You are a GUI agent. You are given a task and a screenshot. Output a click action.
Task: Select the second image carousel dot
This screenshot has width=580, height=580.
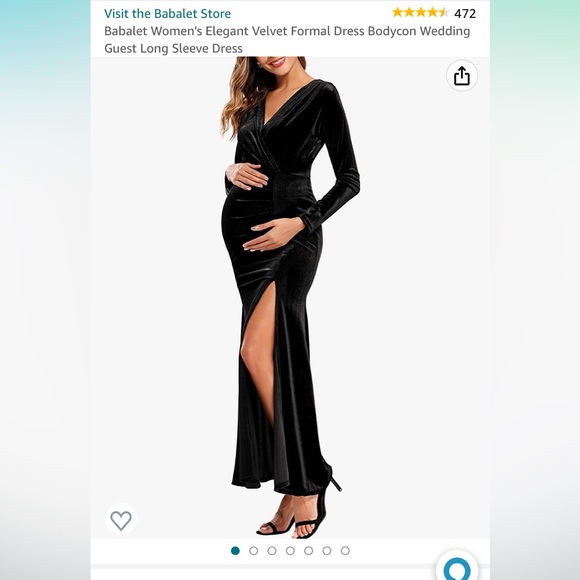[x=253, y=551]
